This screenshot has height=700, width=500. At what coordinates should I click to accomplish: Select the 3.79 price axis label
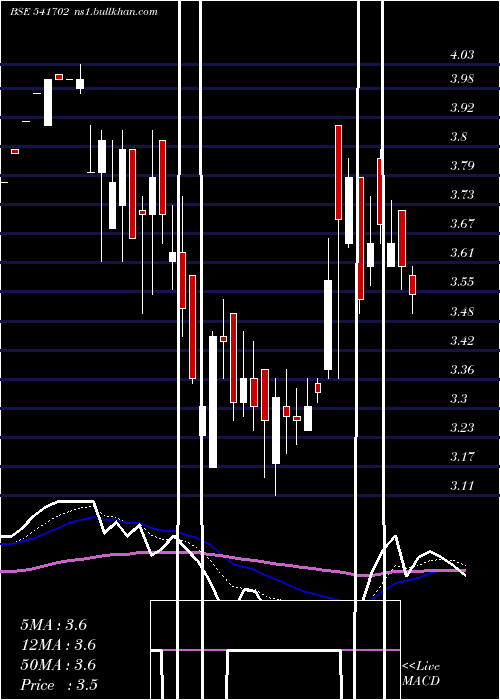(x=462, y=166)
